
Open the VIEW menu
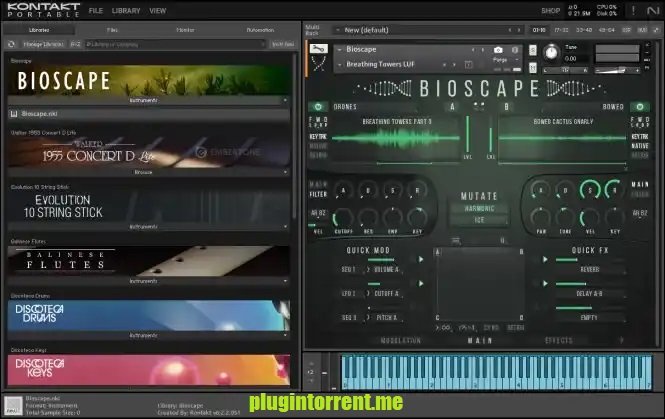[157, 11]
